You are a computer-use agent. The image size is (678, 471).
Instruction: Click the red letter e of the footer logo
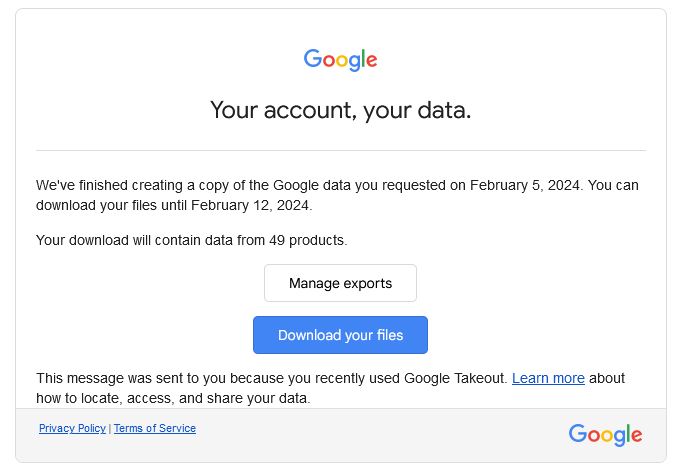636,435
